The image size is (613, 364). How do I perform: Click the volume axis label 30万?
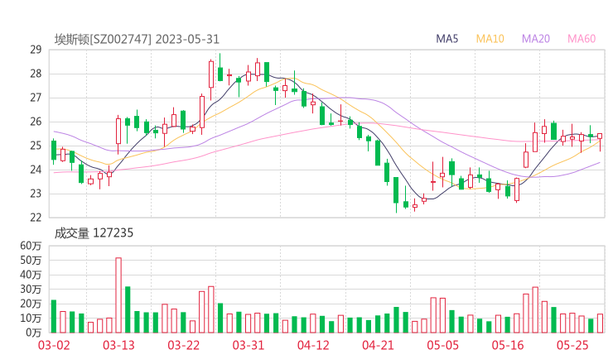click(x=31, y=289)
